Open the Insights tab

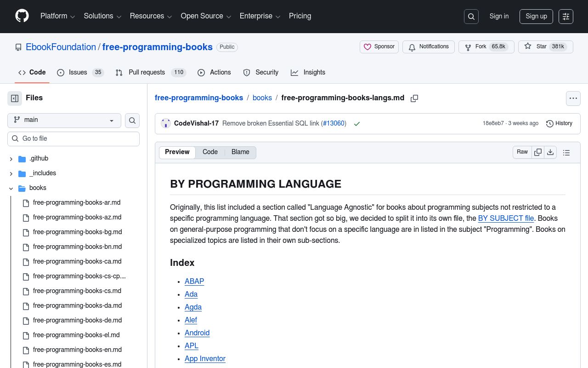coord(308,72)
